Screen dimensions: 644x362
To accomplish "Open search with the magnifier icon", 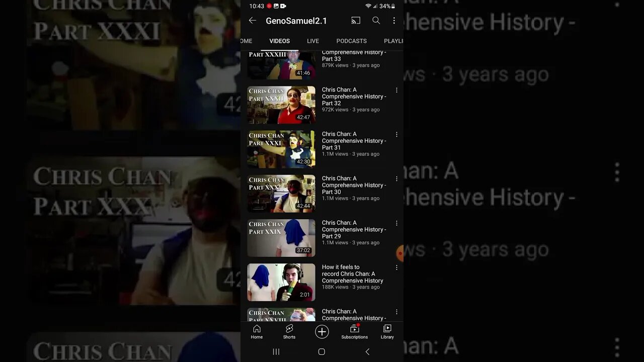I will [x=376, y=21].
